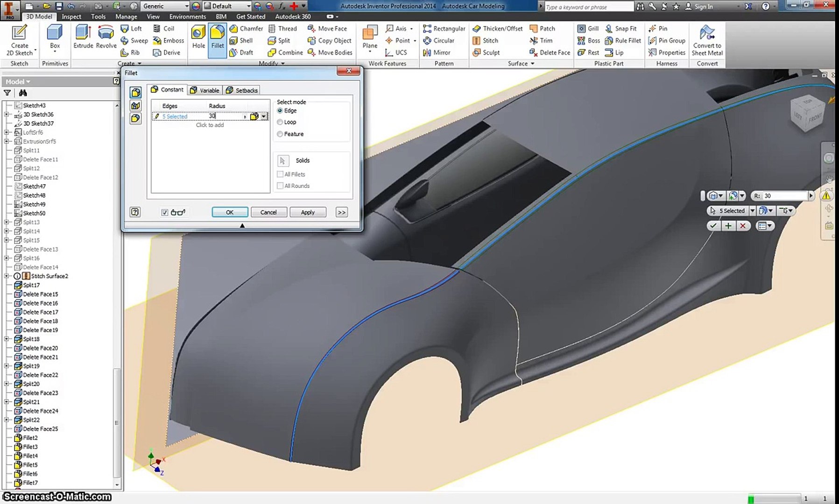Start Create 2D Sketch tool

click(19, 40)
